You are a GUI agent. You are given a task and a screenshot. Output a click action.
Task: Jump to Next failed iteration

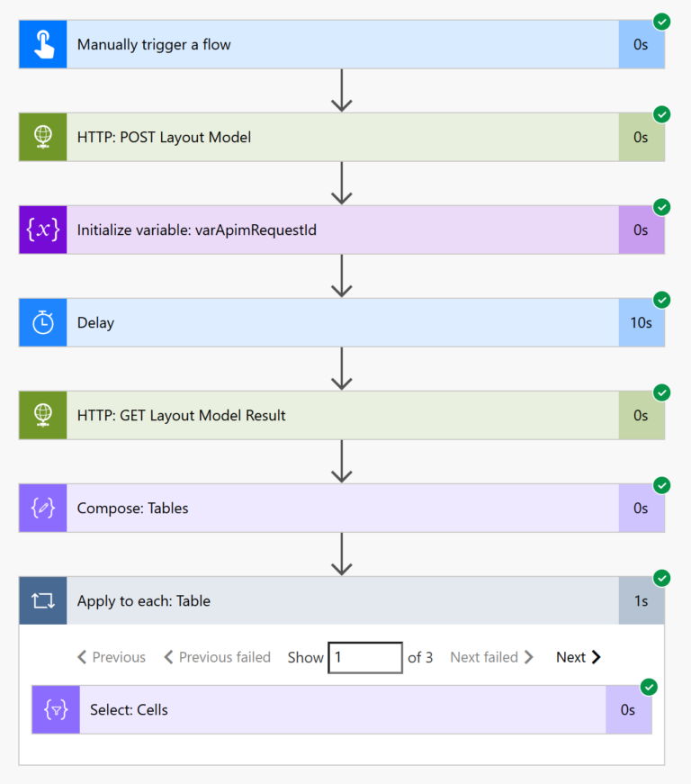click(x=491, y=657)
